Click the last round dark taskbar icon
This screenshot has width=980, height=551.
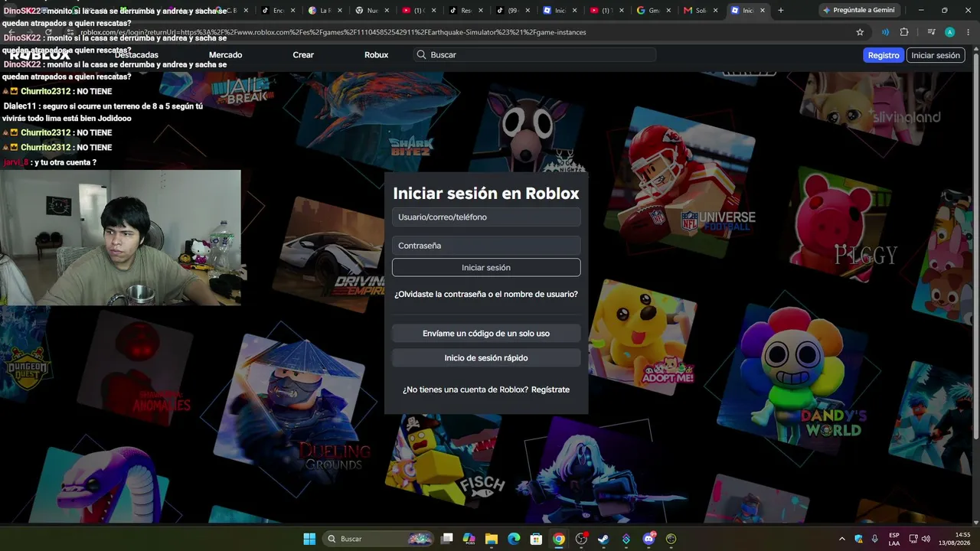(x=671, y=539)
